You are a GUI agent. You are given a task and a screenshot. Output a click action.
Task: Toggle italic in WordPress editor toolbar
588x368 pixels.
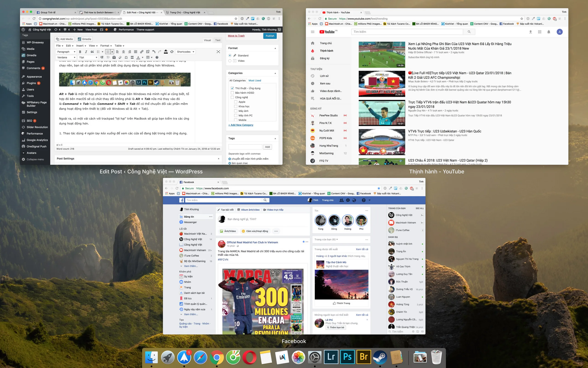click(86, 52)
